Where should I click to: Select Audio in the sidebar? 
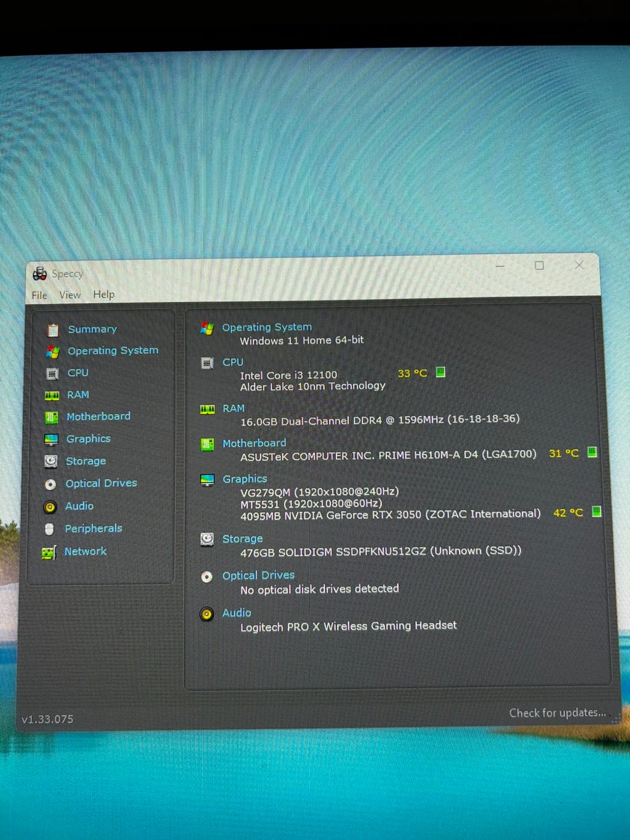pyautogui.click(x=79, y=506)
